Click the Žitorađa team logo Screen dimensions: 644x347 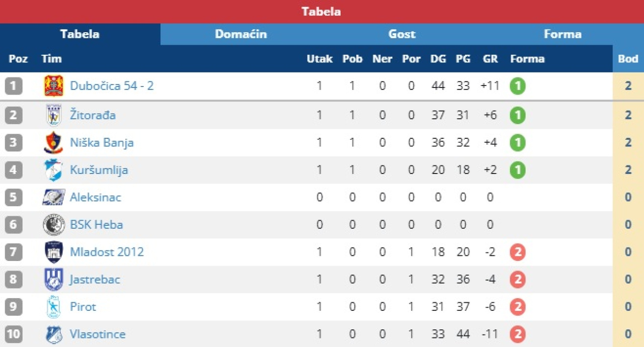(x=53, y=115)
